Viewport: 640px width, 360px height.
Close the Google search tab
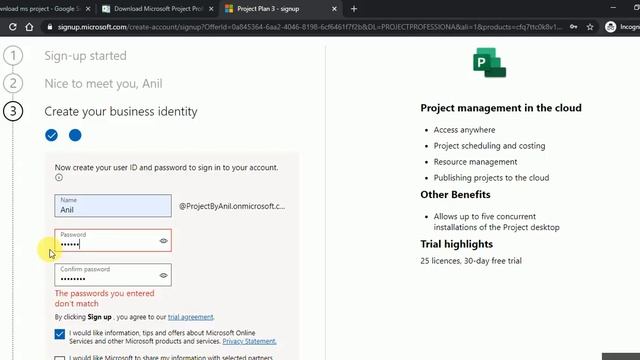click(88, 9)
